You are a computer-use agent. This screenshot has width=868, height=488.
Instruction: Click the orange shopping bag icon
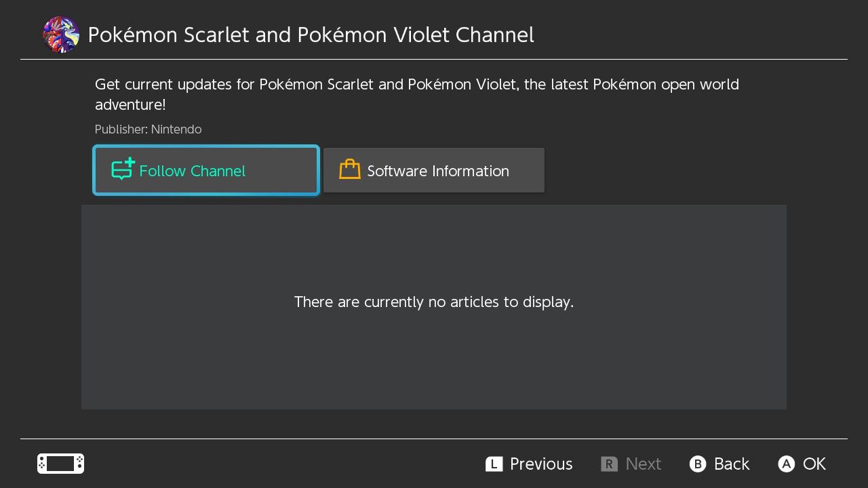(349, 169)
